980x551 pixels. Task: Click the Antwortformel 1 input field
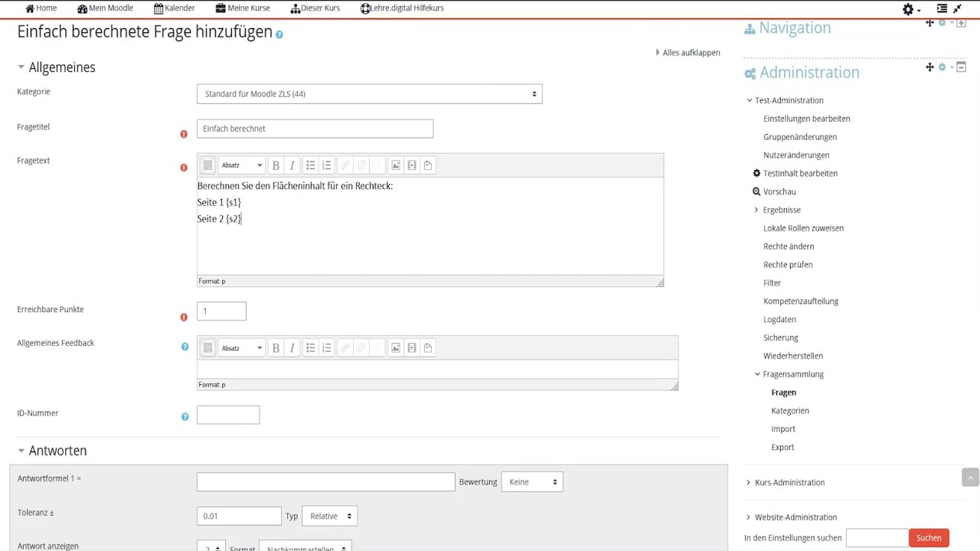pyautogui.click(x=325, y=482)
